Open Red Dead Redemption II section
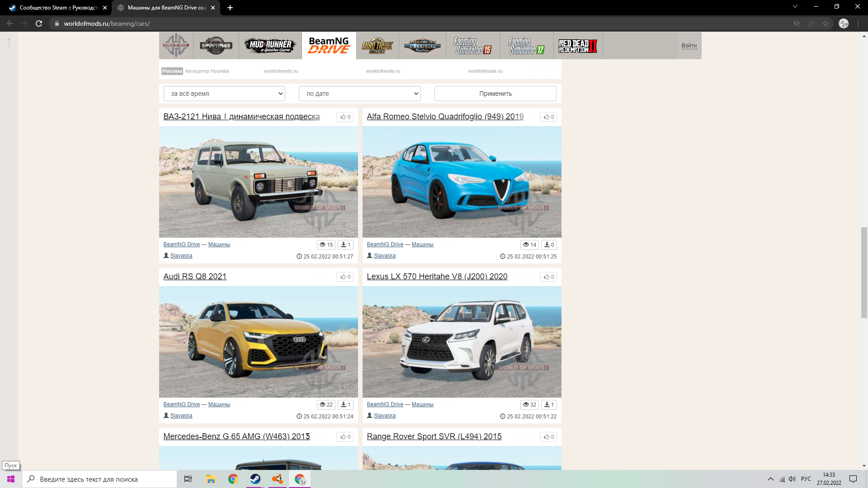This screenshot has height=488, width=868. 578,45
